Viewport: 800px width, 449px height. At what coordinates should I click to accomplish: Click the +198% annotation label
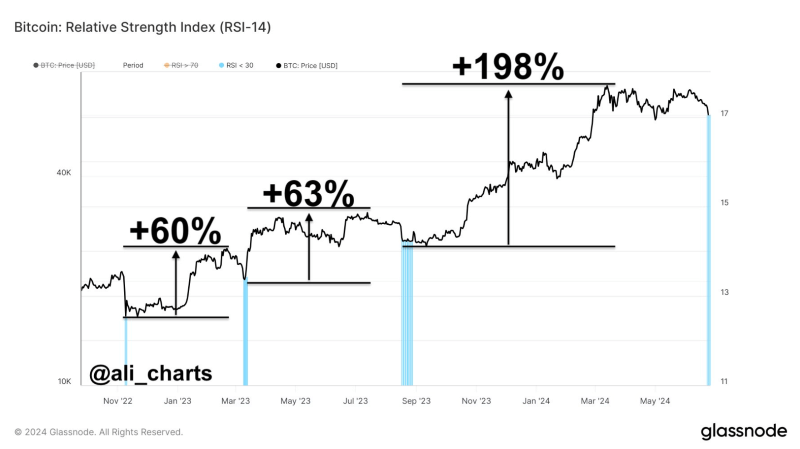pyautogui.click(x=508, y=66)
